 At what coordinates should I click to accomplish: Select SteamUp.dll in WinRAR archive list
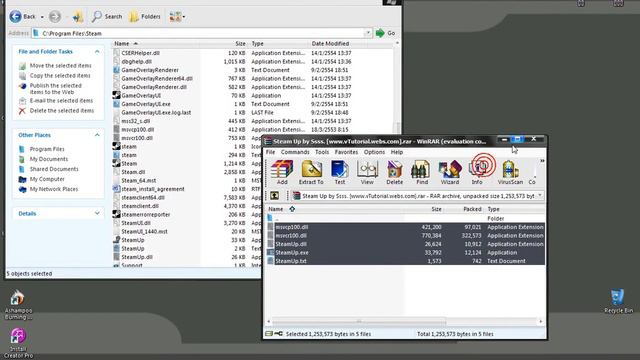coord(406,244)
